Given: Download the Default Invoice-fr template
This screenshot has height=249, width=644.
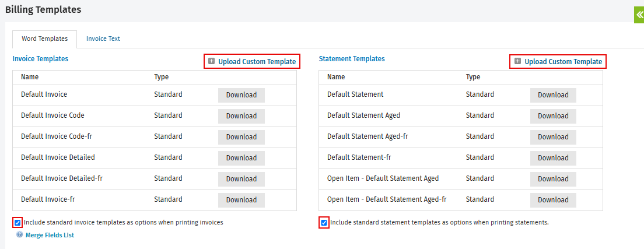Looking at the screenshot, I should 242,199.
